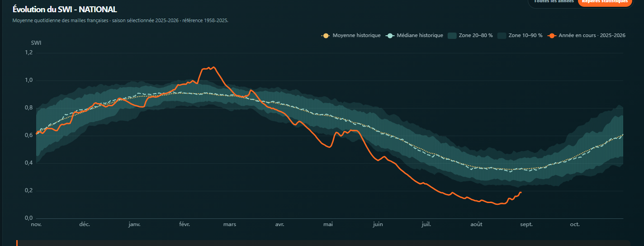644x246 pixels.
Task: Click the "juil." x-axis label
Action: coord(426,224)
